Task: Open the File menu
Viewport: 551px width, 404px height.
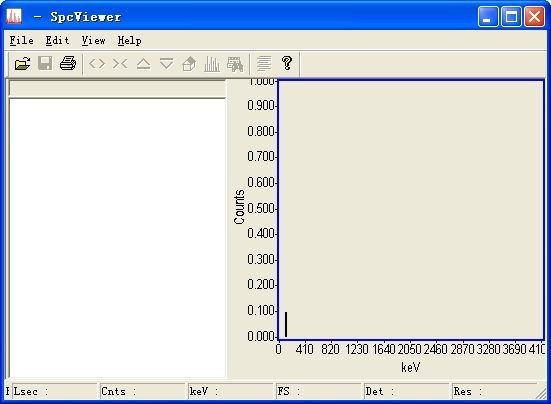Action: pyautogui.click(x=21, y=40)
